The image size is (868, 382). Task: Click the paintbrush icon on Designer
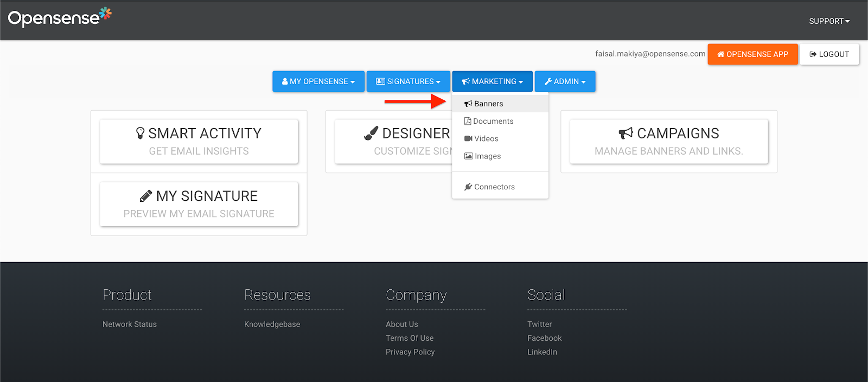click(371, 133)
